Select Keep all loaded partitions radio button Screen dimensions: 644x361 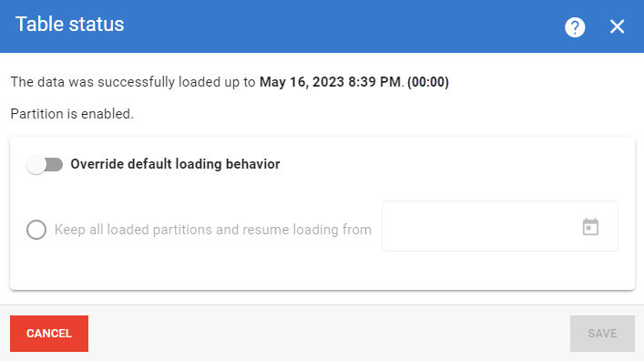click(36, 230)
